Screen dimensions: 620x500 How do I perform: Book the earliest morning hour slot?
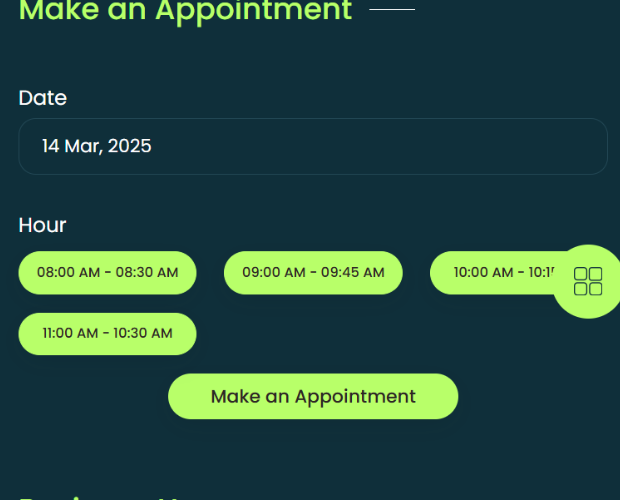[108, 273]
